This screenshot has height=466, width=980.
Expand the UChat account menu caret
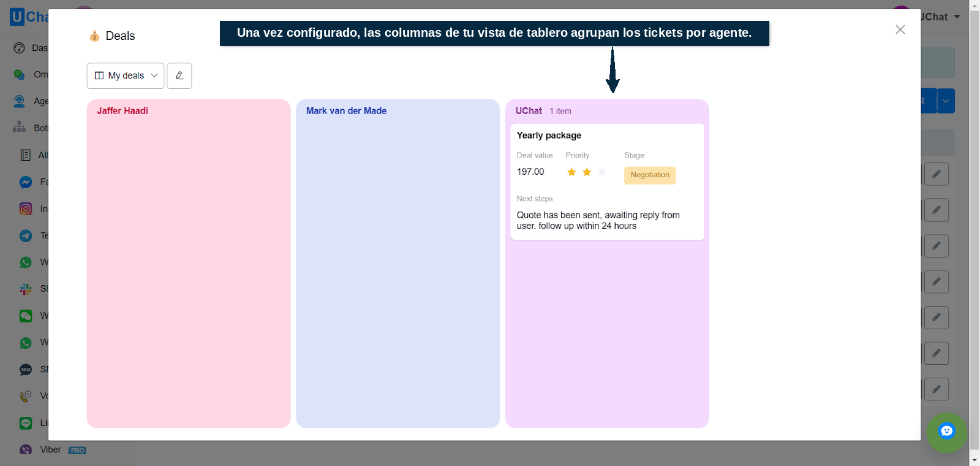[957, 17]
